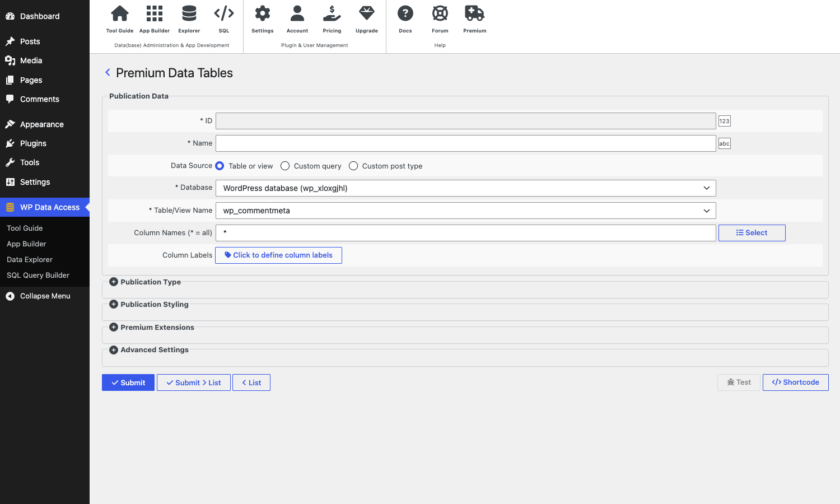Click the 123 icon next to ID field
This screenshot has width=840, height=504.
click(x=724, y=121)
